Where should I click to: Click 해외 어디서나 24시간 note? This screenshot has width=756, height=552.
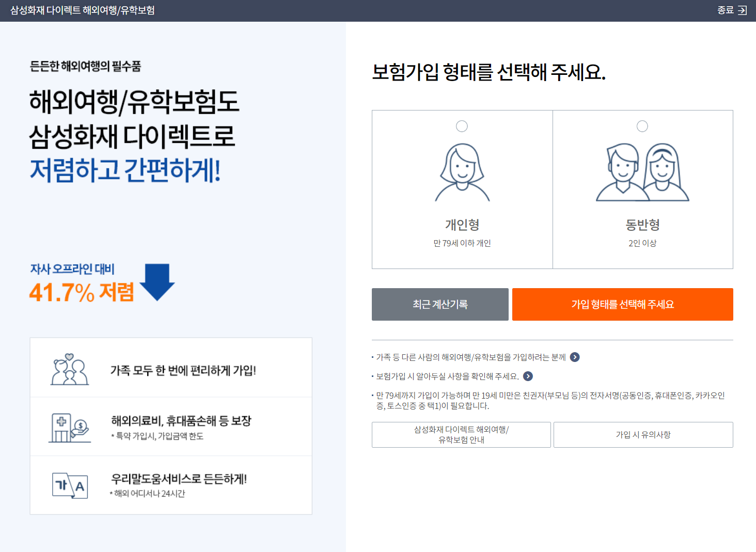148,494
